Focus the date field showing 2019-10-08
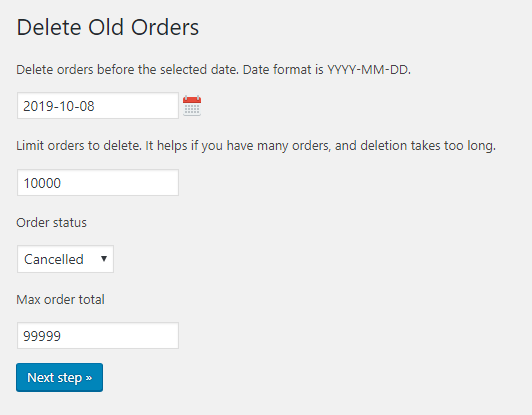 pos(98,106)
